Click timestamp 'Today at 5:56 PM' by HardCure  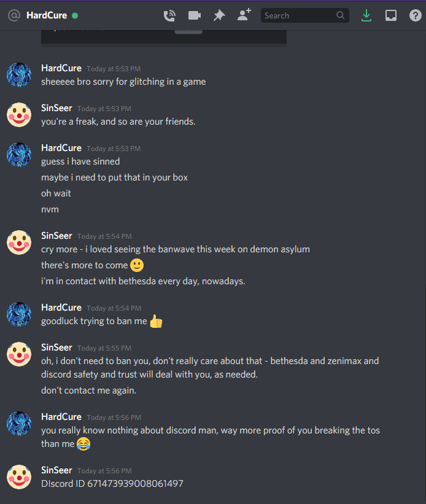114,417
